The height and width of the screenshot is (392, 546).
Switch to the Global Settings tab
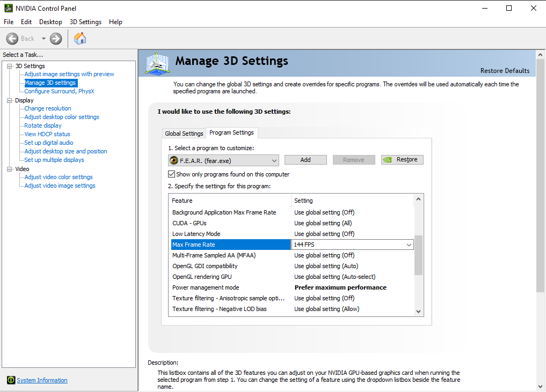click(184, 134)
